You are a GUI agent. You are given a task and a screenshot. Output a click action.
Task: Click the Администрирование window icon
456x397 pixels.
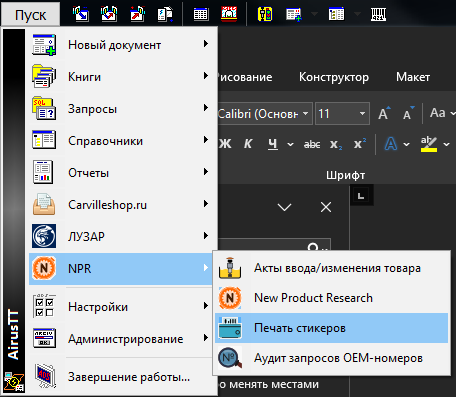point(44,338)
